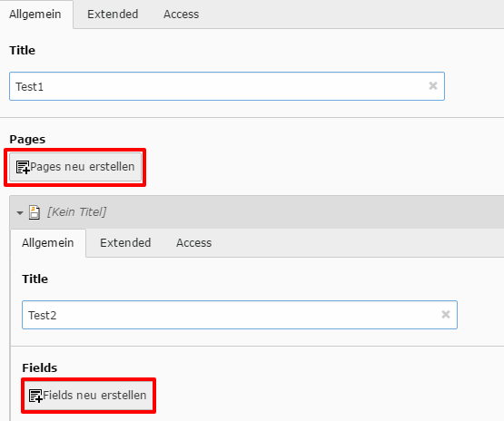This screenshot has width=504, height=421.
Task: Click the Pages neu erstellen button
Action: click(75, 167)
